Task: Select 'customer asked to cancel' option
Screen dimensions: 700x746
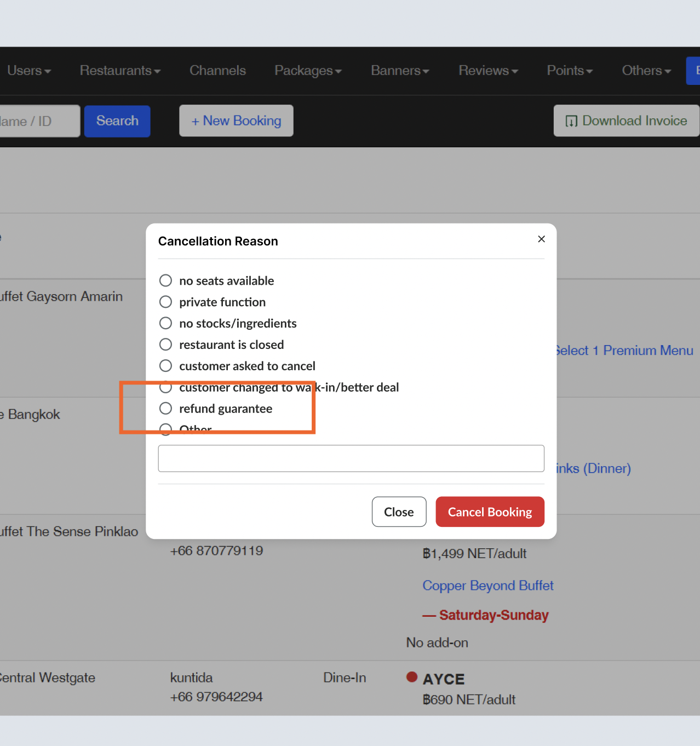Action: 165,366
